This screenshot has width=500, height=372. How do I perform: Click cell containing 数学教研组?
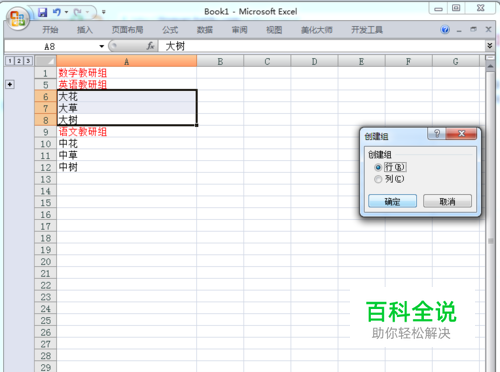pyautogui.click(x=127, y=73)
